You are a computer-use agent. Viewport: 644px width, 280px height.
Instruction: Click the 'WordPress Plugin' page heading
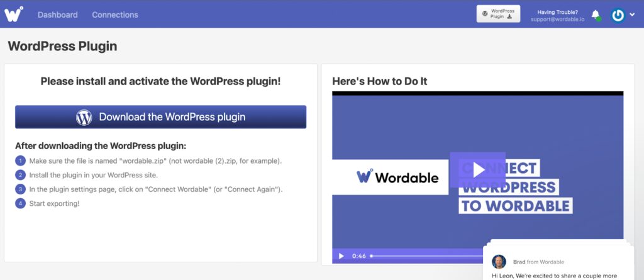coord(62,46)
